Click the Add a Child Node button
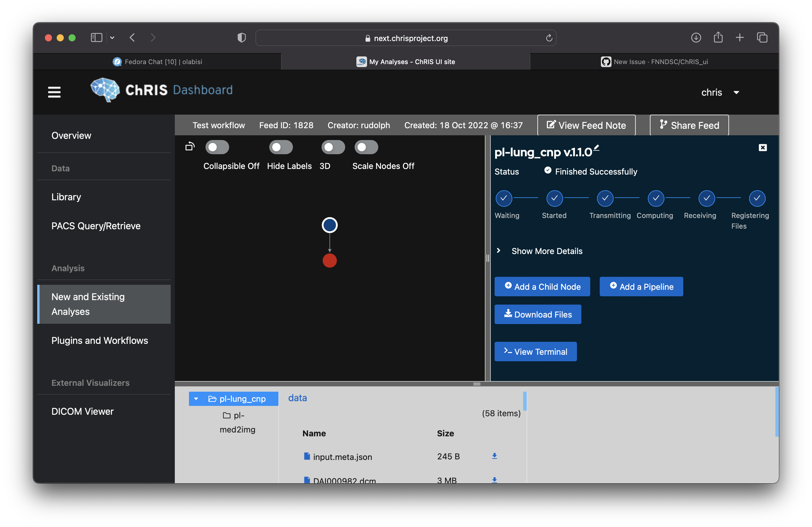The height and width of the screenshot is (527, 812). click(x=542, y=286)
